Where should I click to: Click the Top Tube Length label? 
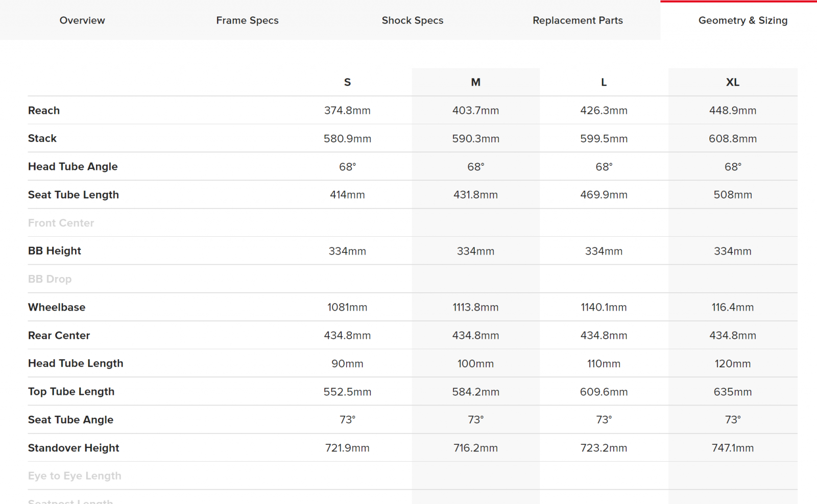pos(71,391)
